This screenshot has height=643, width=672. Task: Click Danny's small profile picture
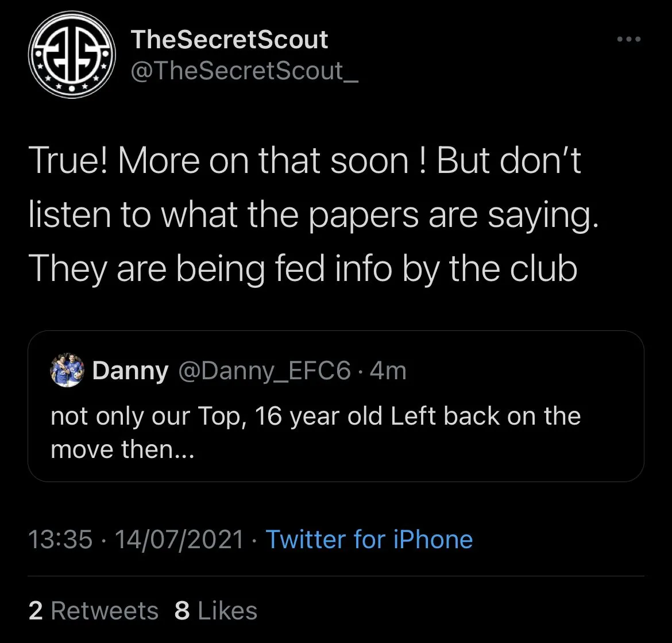[67, 371]
